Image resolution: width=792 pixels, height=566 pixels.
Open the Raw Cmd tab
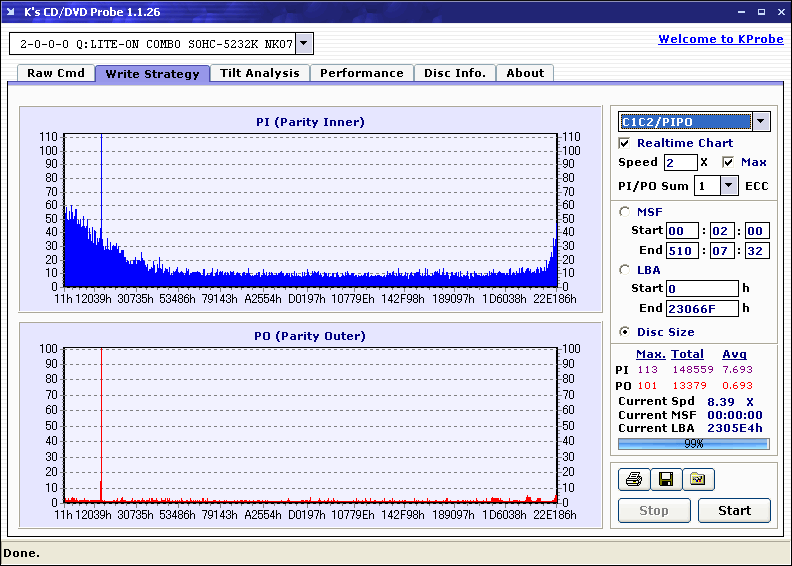[x=55, y=73]
